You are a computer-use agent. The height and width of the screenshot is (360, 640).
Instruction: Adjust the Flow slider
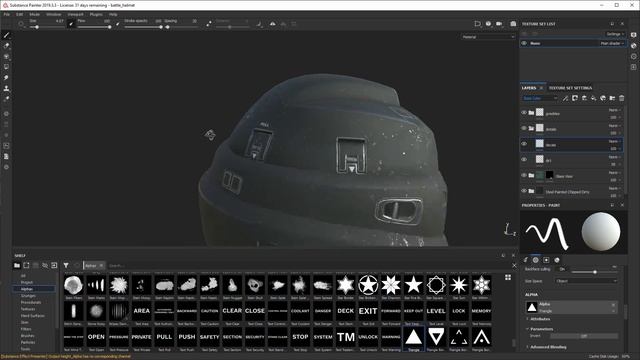coord(94,27)
